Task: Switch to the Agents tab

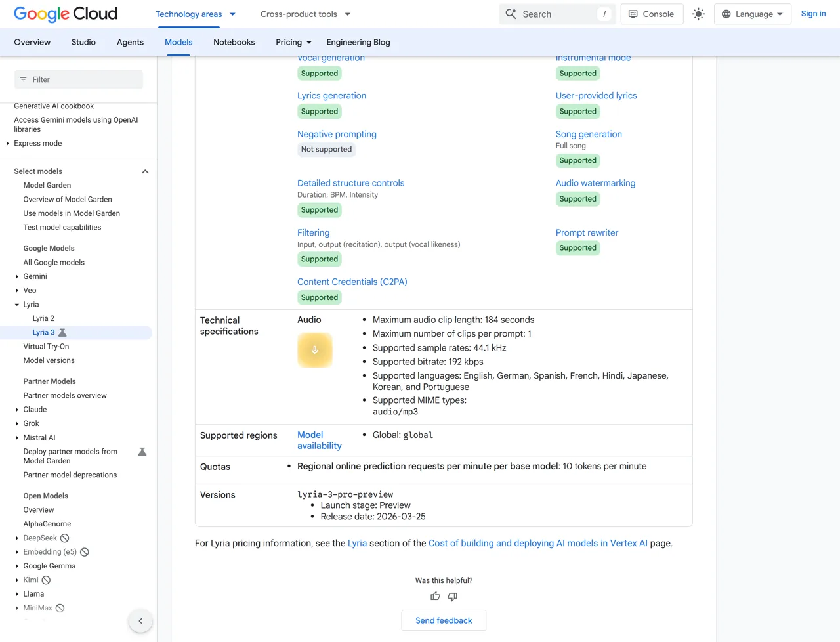Action: coord(130,42)
